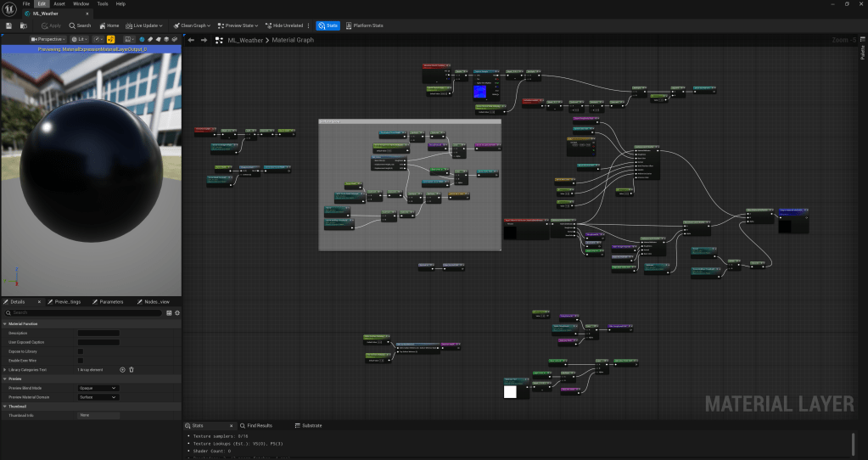
Task: Open Details panel settings gear
Action: click(x=177, y=313)
